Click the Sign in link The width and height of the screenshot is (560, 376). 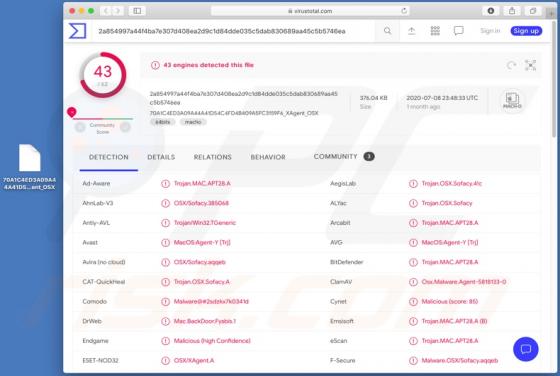pos(490,31)
